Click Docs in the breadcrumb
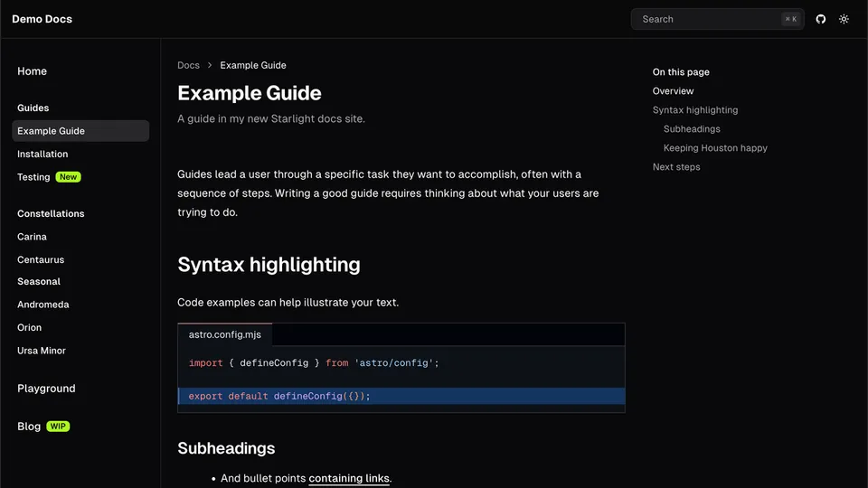 pos(188,65)
